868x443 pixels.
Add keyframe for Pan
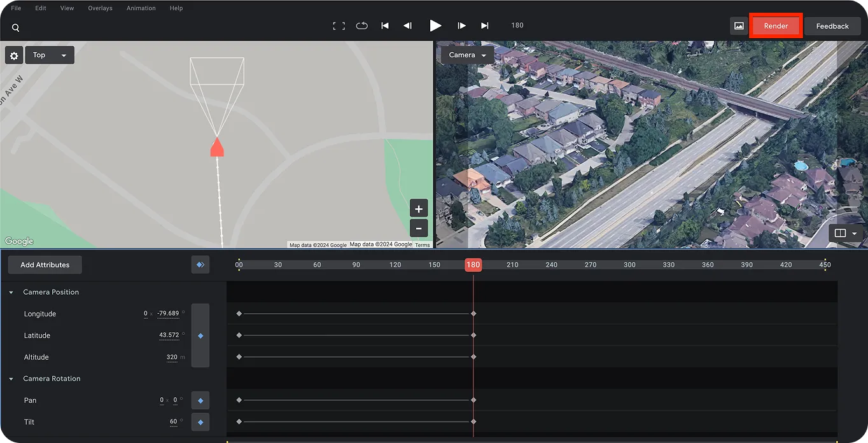[200, 400]
